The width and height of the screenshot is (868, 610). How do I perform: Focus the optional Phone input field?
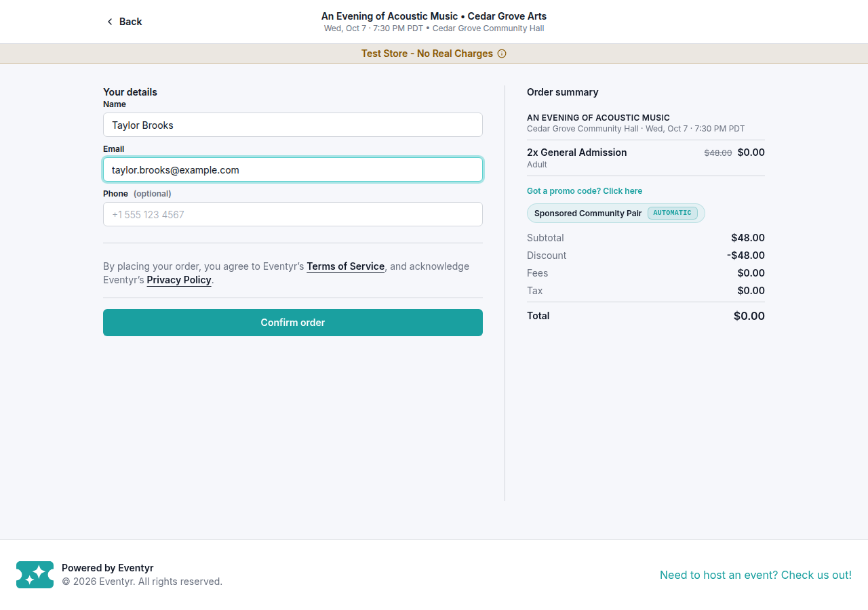[293, 214]
